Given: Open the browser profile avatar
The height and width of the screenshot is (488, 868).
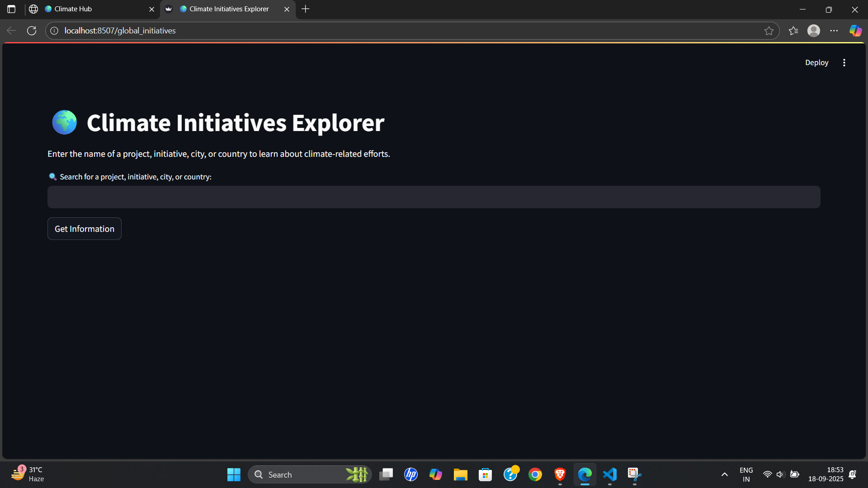Looking at the screenshot, I should click(x=814, y=31).
